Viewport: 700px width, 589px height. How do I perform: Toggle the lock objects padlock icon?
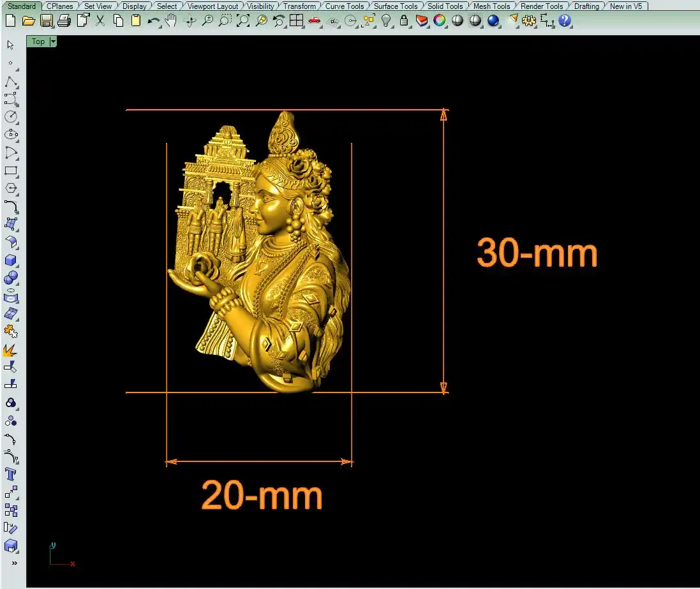(x=404, y=20)
